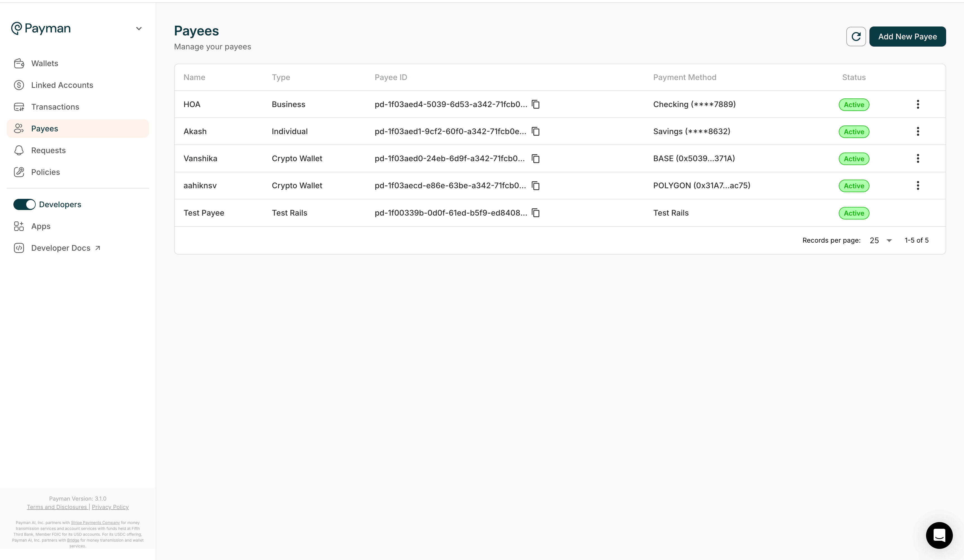The image size is (964, 560).
Task: Navigate to Linked Accounts
Action: (x=62, y=85)
